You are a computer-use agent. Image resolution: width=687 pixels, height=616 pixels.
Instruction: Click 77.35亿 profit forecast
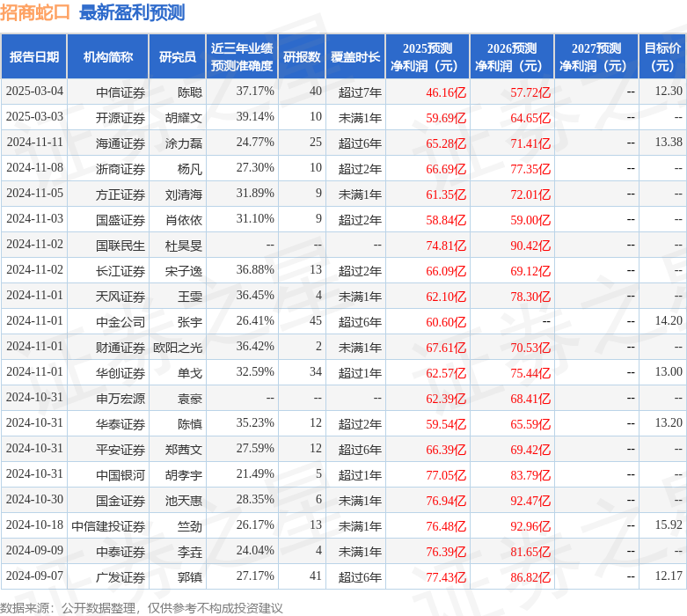(530, 169)
